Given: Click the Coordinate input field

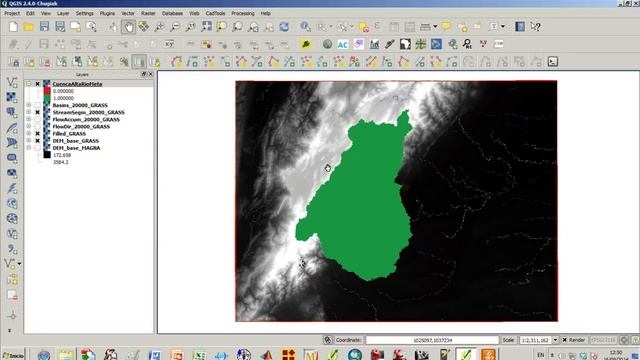Looking at the screenshot, I should (432, 340).
